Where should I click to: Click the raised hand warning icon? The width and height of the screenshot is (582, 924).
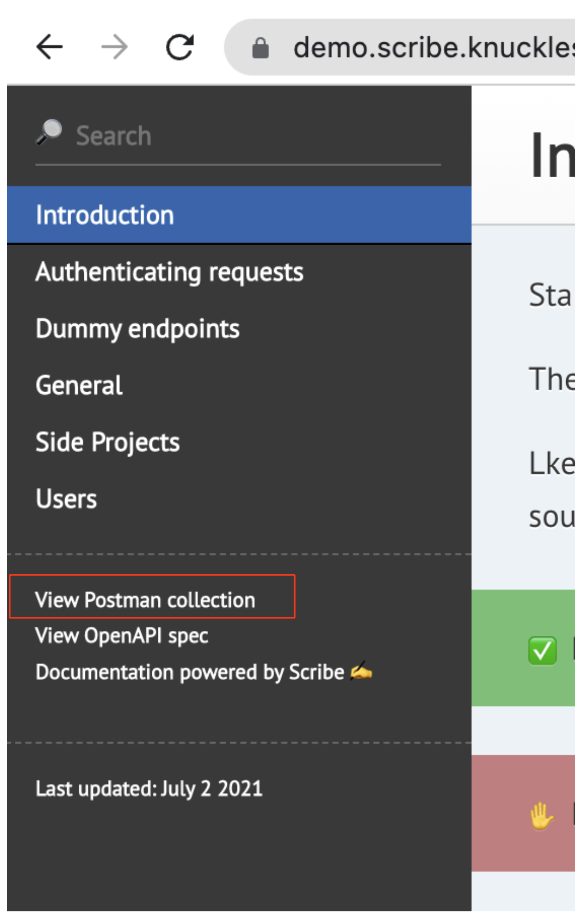tap(541, 816)
